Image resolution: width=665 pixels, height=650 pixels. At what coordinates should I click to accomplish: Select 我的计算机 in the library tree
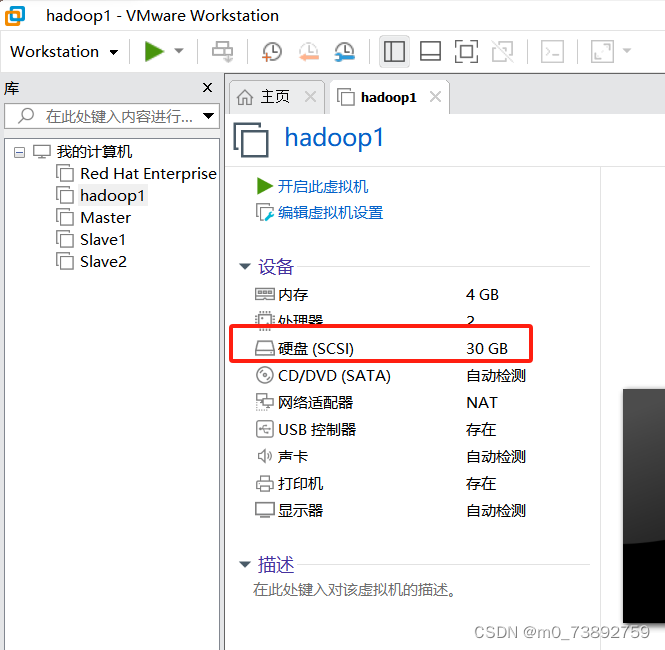point(94,152)
